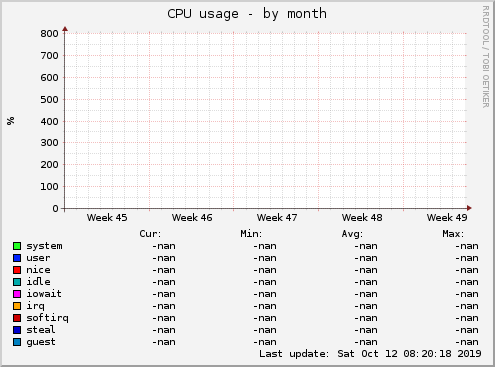Click the 500 y-axis value
Viewport: 495px width, 367px height.
click(49, 100)
